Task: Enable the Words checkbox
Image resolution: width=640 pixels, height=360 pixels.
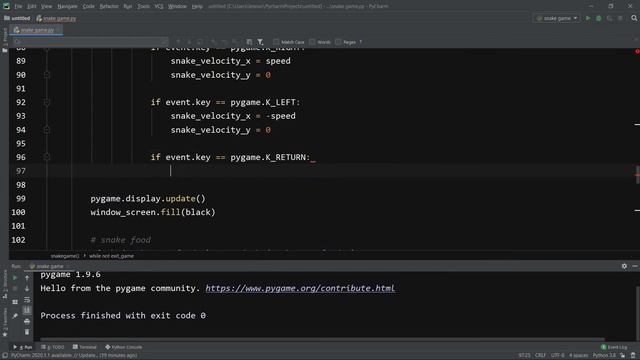Action: pyautogui.click(x=312, y=42)
